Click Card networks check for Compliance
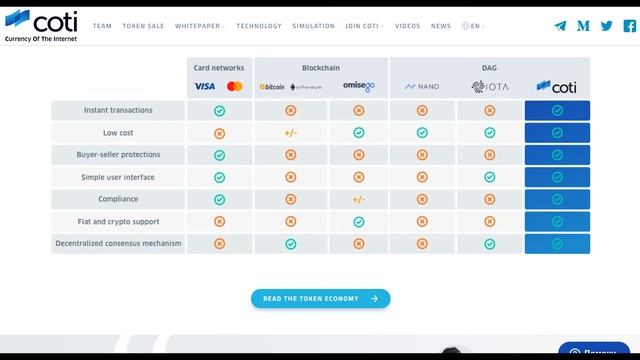The image size is (640, 360). coord(220,200)
